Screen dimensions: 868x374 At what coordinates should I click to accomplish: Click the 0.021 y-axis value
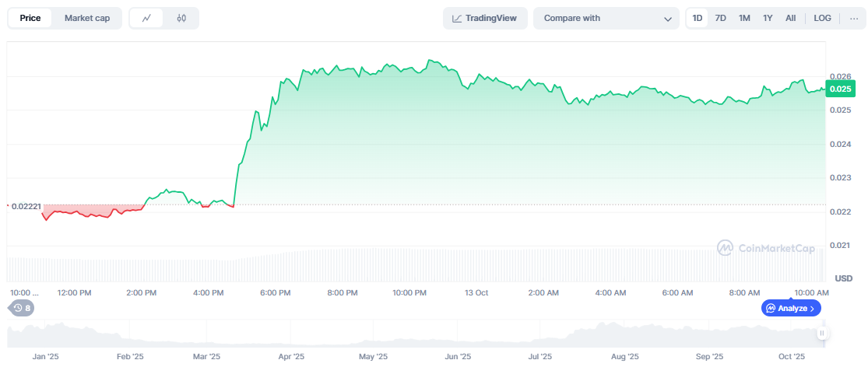pyautogui.click(x=840, y=245)
